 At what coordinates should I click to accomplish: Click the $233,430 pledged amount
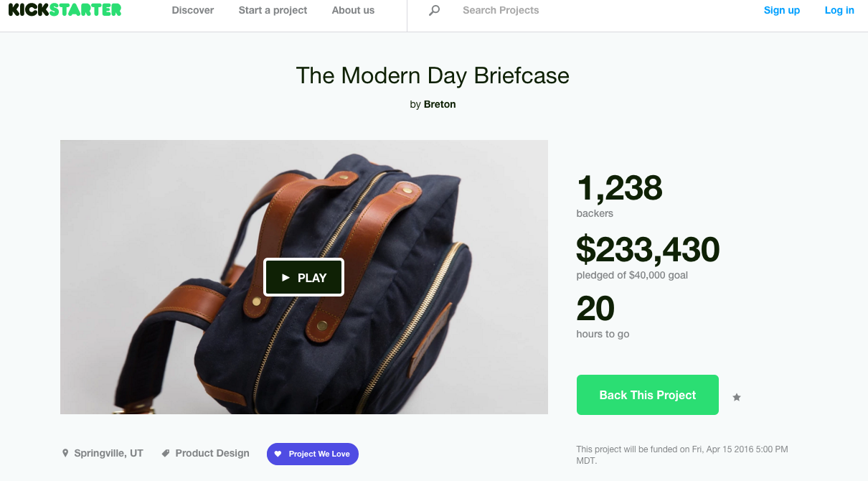point(648,250)
